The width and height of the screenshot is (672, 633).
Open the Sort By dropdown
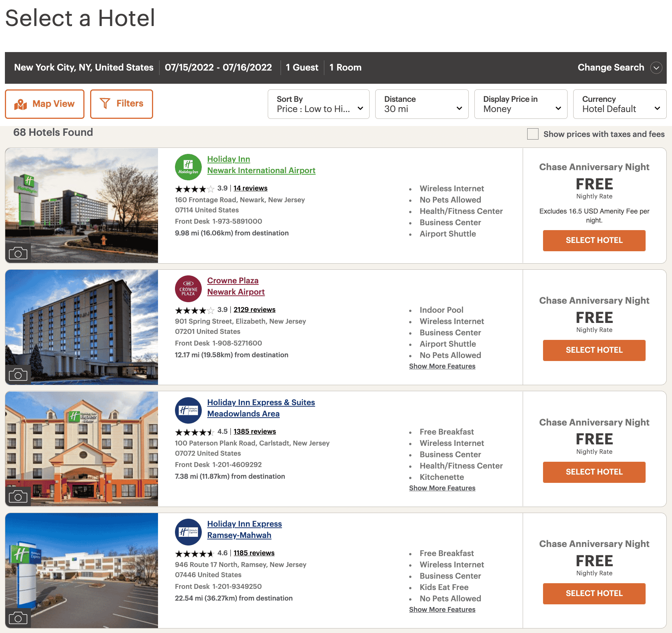point(318,104)
